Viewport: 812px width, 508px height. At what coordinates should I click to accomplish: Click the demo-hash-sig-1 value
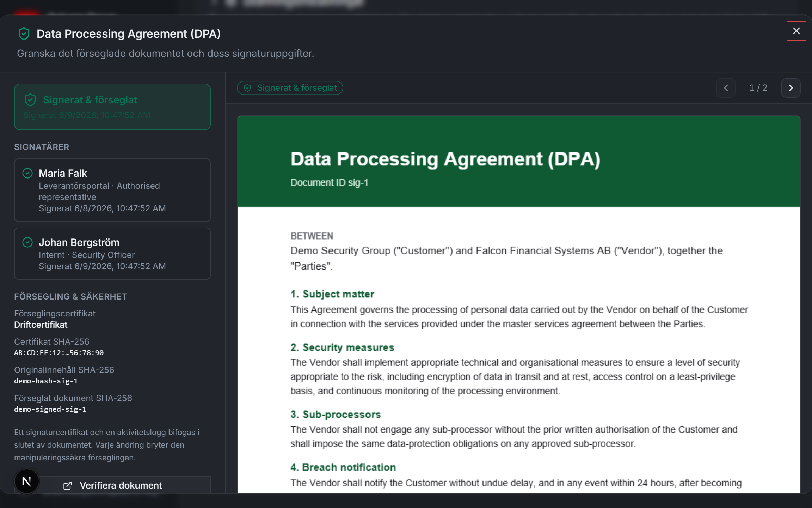point(46,381)
